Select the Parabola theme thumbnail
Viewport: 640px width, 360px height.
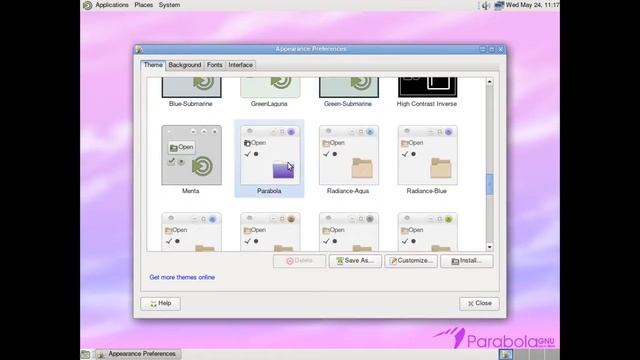tap(270, 155)
